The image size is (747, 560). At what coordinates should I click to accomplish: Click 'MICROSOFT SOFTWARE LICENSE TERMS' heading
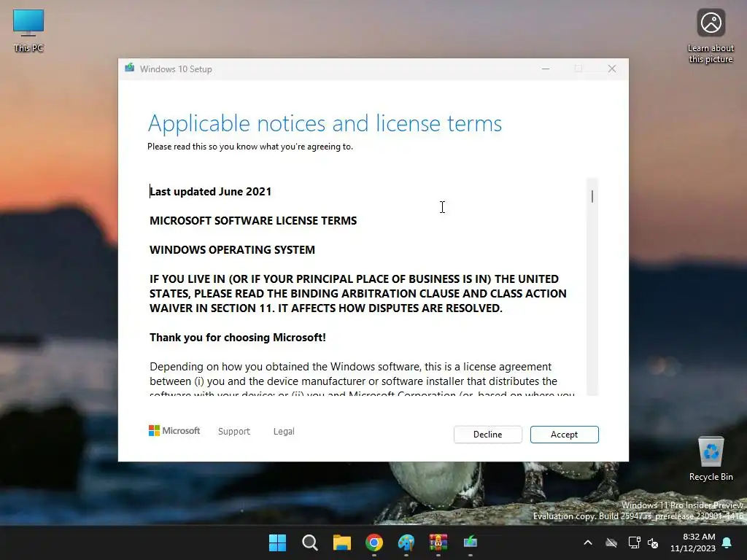pos(253,220)
